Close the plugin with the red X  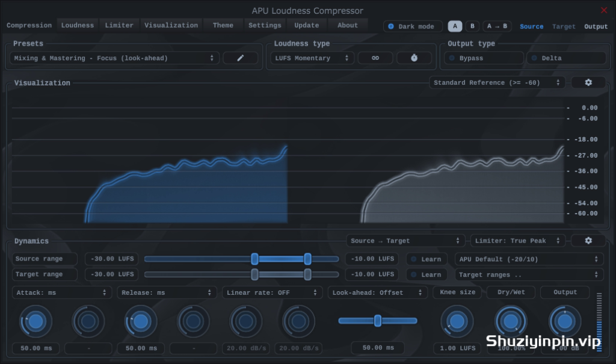(604, 10)
